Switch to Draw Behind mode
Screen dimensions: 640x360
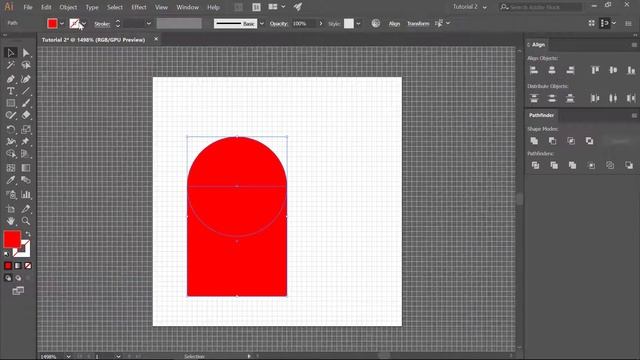coord(18,278)
